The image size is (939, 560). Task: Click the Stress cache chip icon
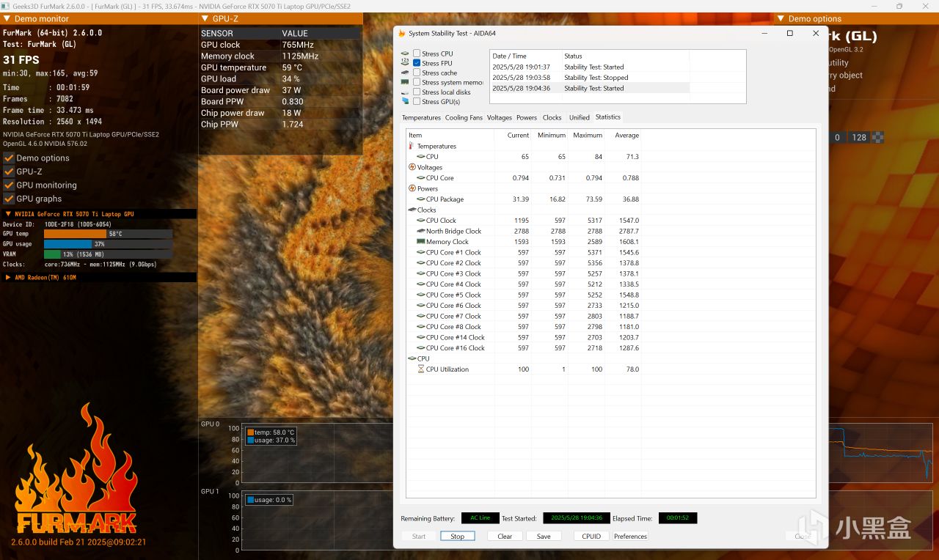point(405,73)
